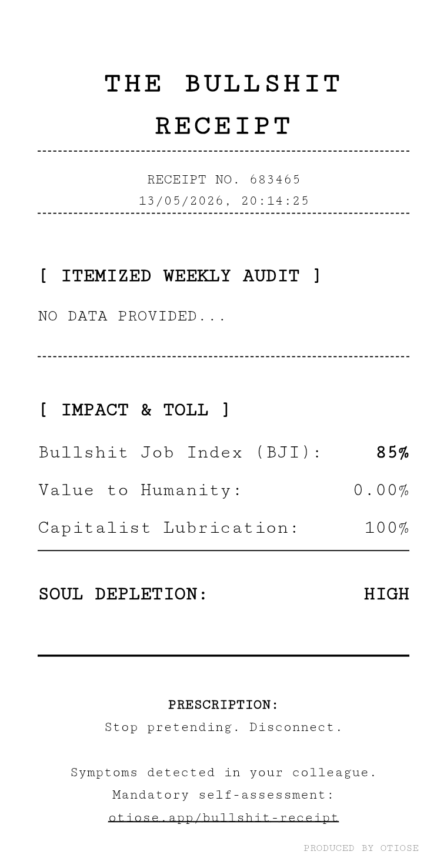This screenshot has height=868, width=447.
Task: Click the IMPACT & TOLL heading
Action: click(x=134, y=410)
